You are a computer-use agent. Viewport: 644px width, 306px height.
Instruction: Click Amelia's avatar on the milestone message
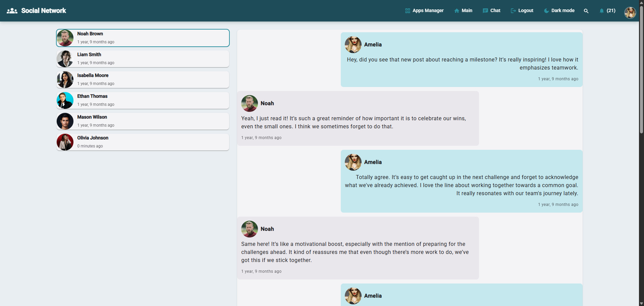point(353,45)
